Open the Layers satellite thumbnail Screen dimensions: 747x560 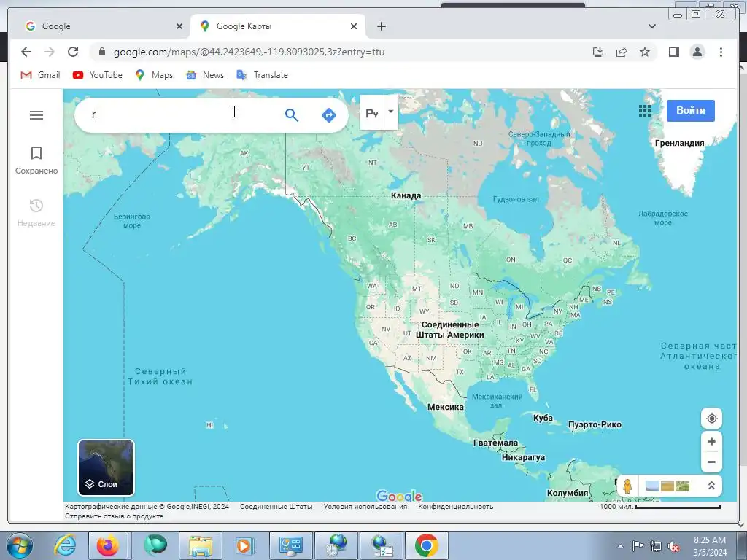point(106,467)
